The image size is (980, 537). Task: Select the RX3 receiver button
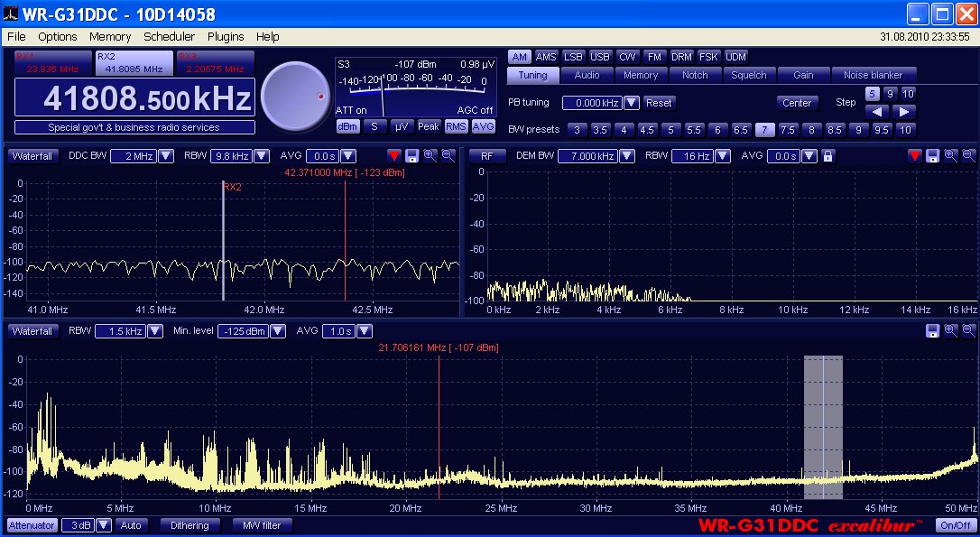tap(215, 63)
